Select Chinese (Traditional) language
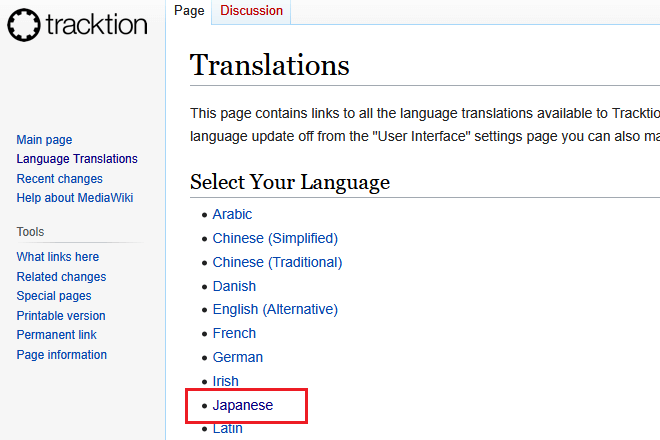The height and width of the screenshot is (440, 660). pyautogui.click(x=277, y=262)
